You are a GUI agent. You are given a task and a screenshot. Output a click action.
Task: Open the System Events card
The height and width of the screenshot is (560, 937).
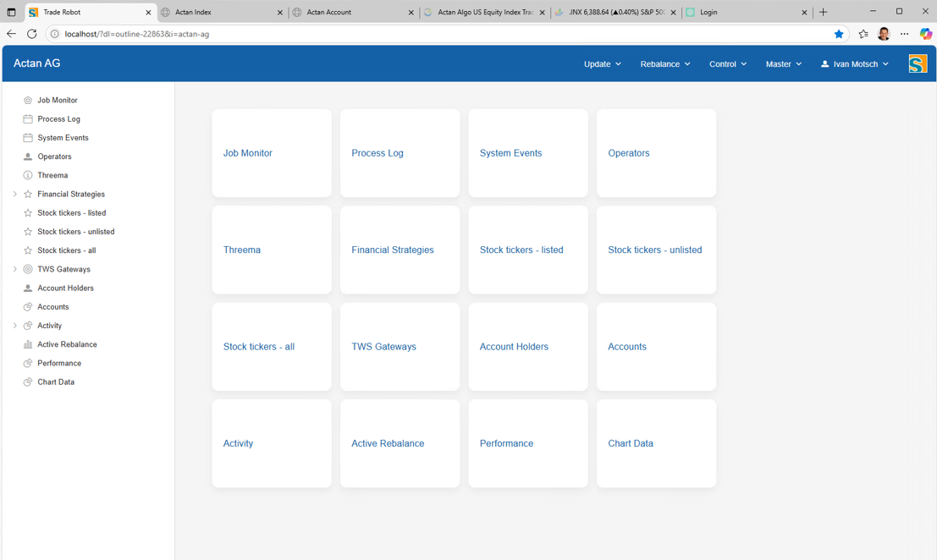(x=528, y=153)
